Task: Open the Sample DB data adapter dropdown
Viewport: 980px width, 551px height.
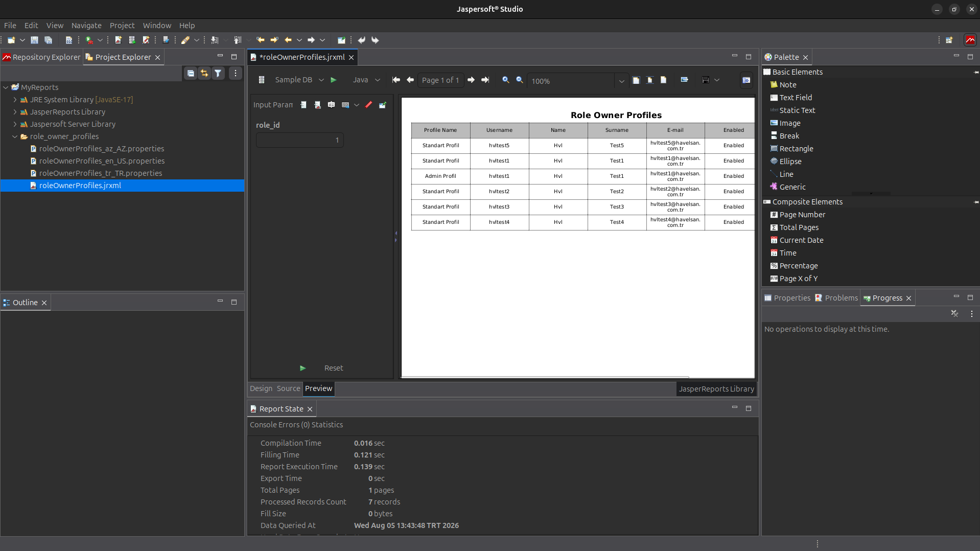Action: 321,80
